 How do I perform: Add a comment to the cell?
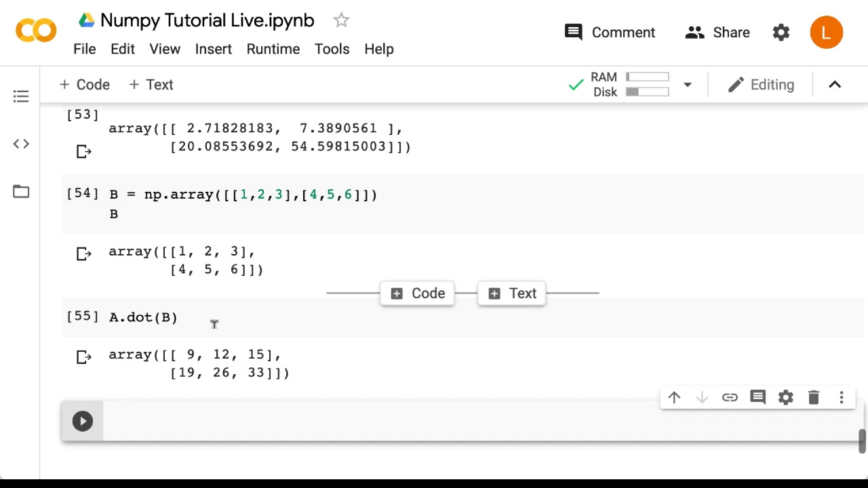(x=757, y=398)
